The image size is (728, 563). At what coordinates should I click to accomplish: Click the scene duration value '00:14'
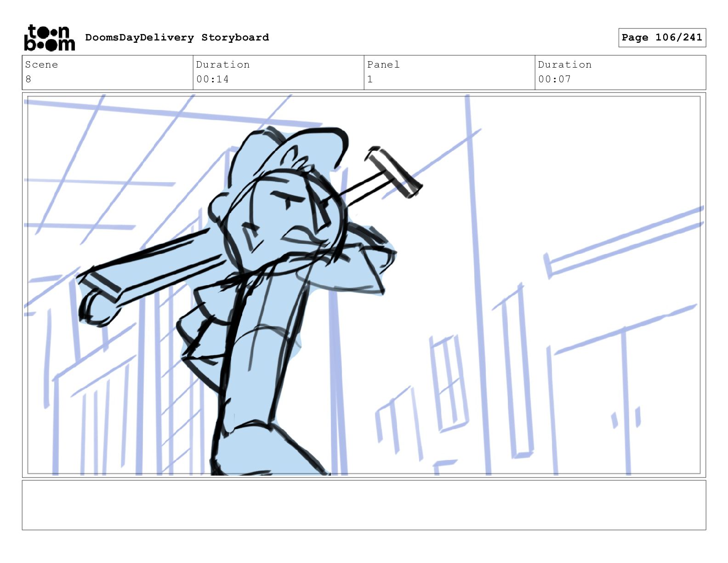click(212, 79)
